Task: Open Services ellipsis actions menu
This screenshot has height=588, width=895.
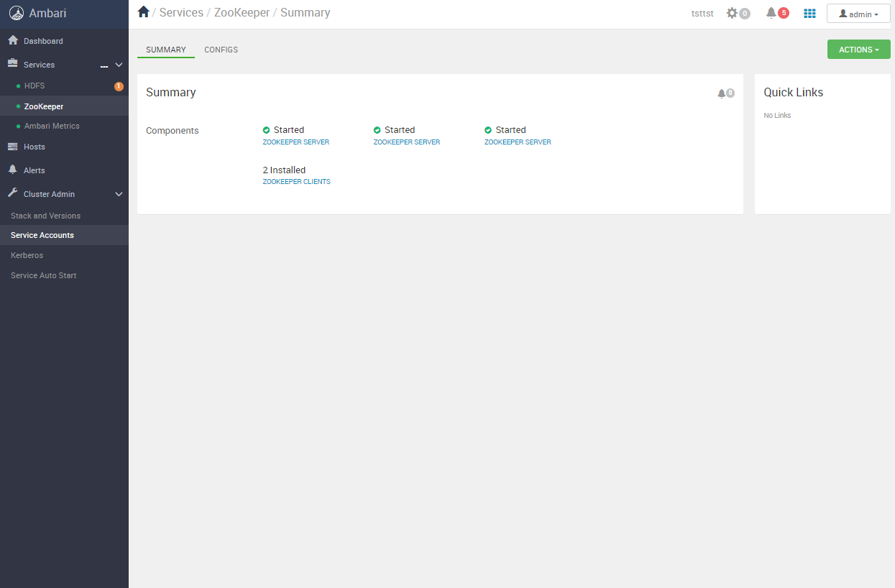Action: 104,66
